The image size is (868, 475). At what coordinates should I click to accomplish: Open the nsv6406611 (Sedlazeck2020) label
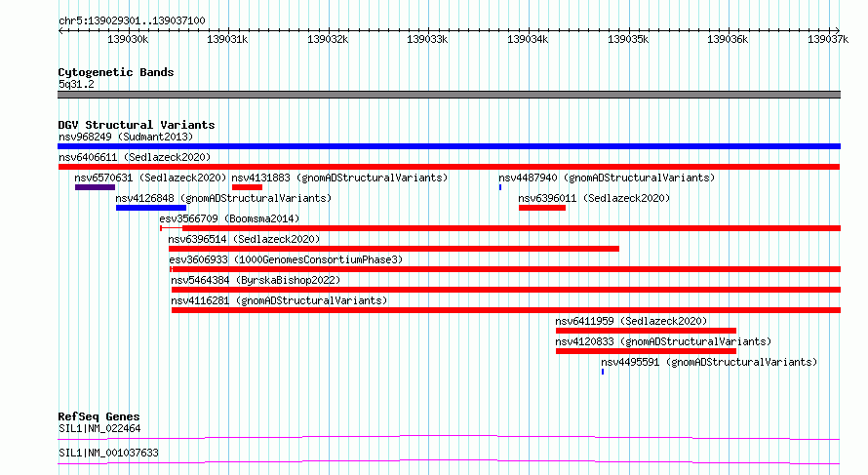point(135,157)
